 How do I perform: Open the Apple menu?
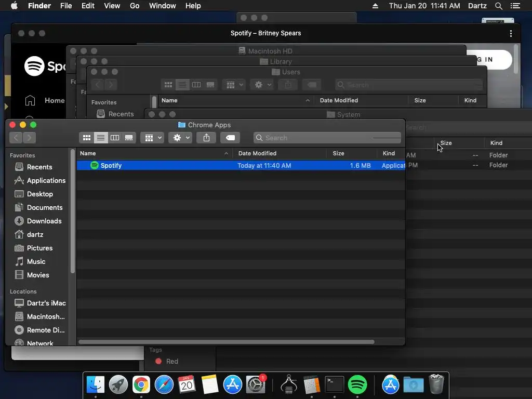click(x=14, y=6)
